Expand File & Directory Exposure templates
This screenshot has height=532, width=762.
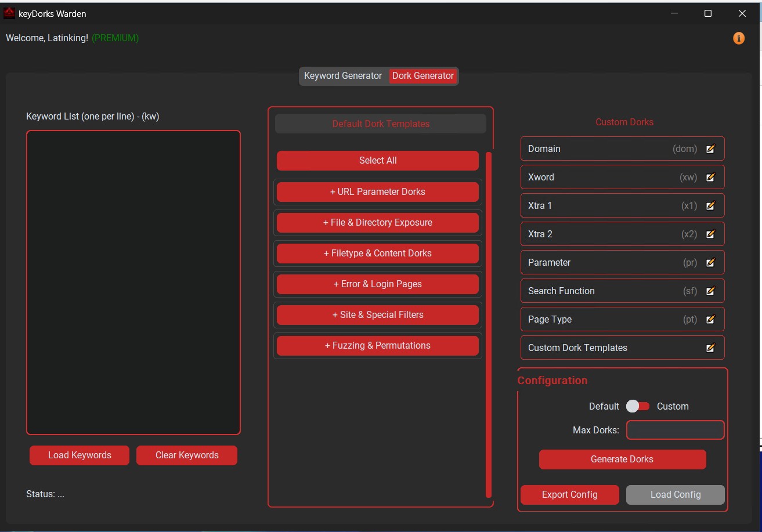click(377, 223)
